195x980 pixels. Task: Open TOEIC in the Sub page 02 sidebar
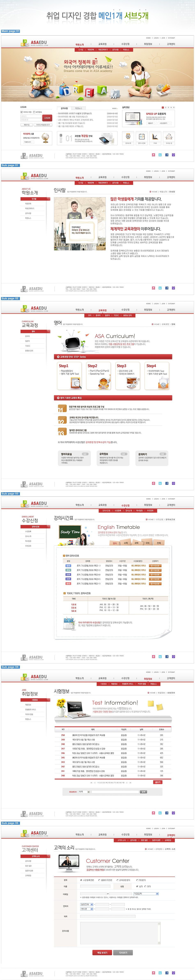pos(28,346)
